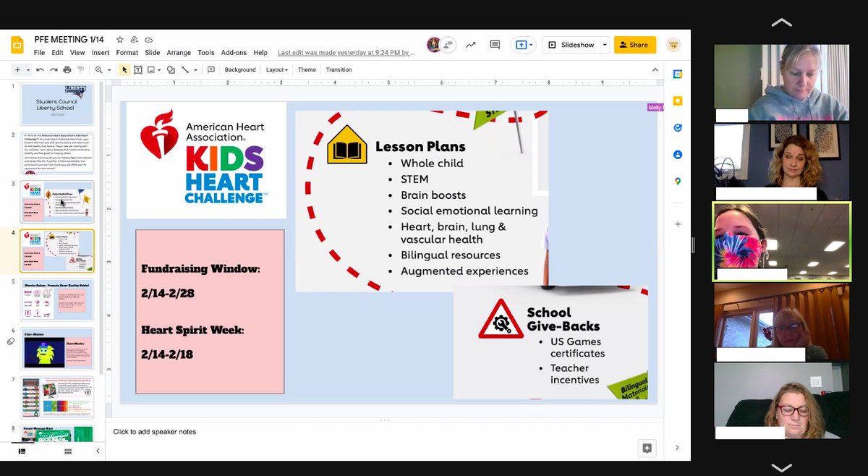Insert an image from toolbar

tap(150, 69)
